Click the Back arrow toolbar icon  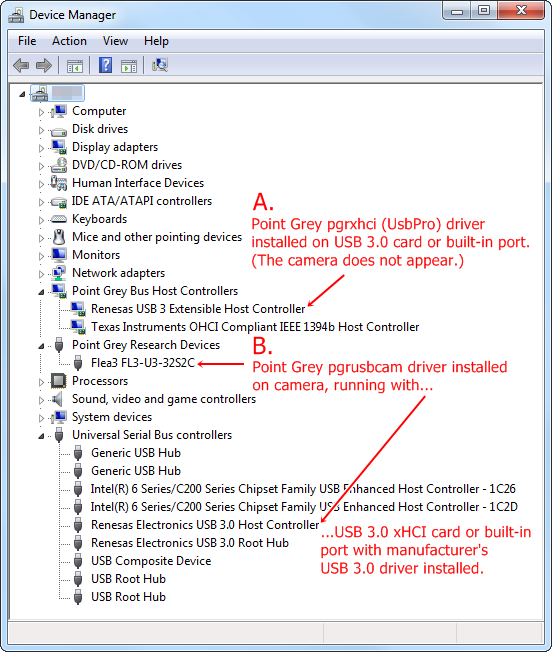point(21,66)
